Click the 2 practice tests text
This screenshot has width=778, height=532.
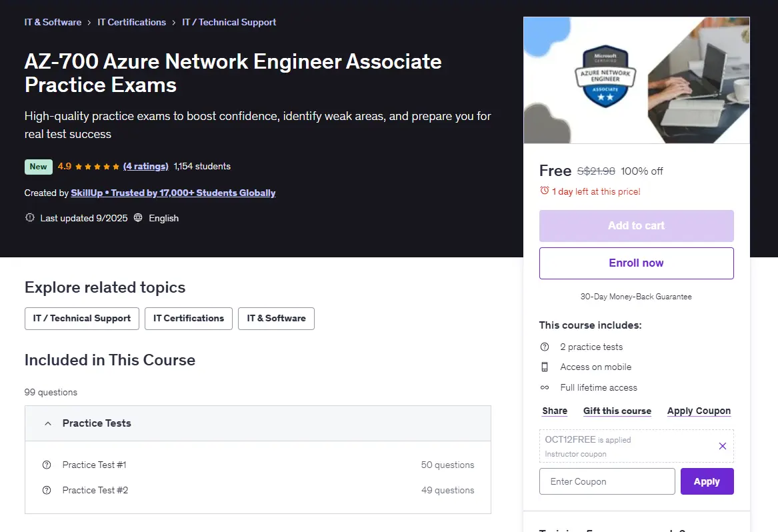[591, 347]
